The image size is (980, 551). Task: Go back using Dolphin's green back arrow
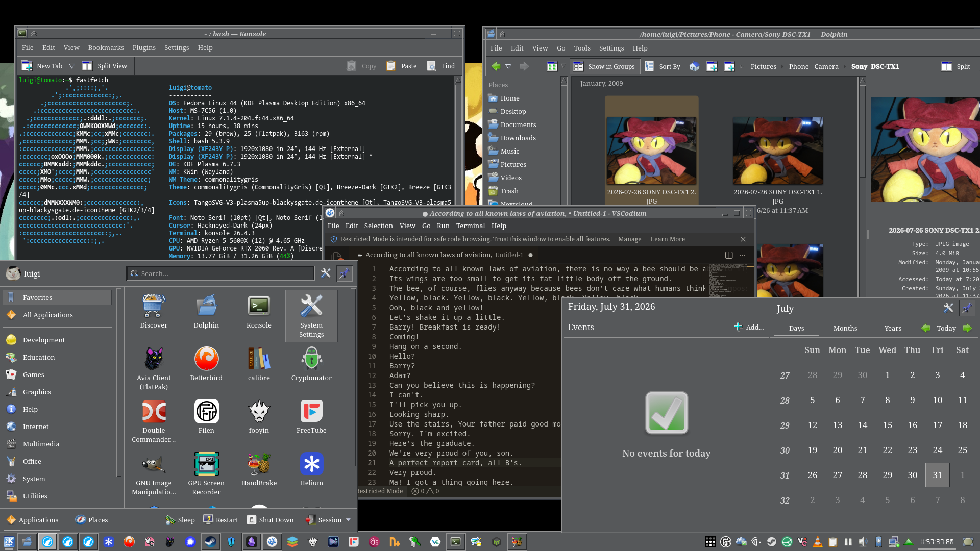coord(496,66)
